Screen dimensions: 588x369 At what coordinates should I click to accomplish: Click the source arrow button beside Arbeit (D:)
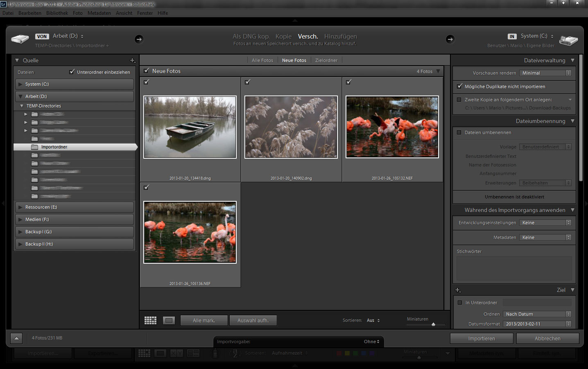pyautogui.click(x=139, y=39)
